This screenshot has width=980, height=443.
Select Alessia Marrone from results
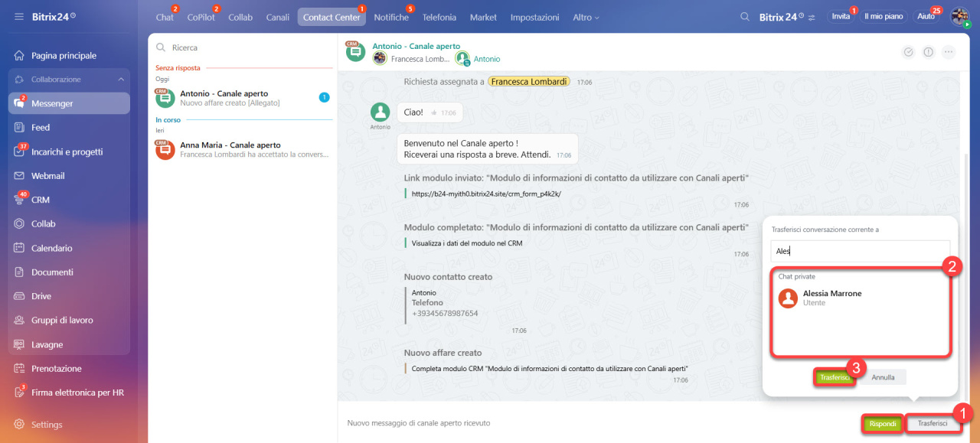click(861, 298)
